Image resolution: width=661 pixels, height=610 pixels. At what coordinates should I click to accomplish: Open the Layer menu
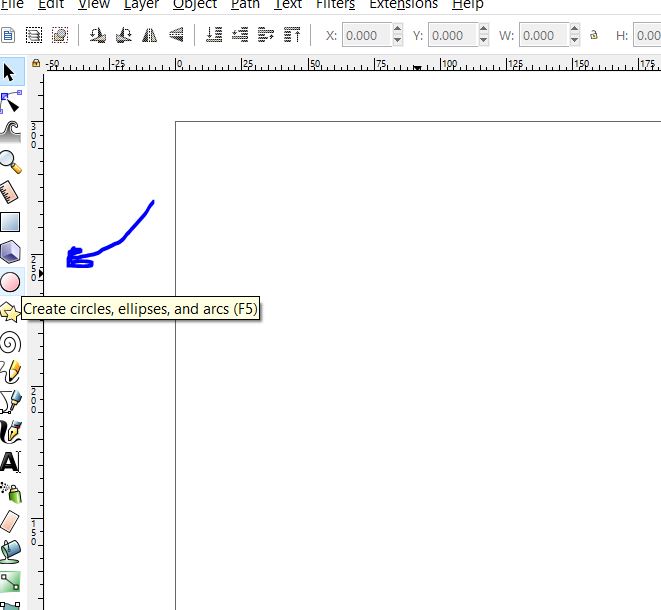pos(141,4)
